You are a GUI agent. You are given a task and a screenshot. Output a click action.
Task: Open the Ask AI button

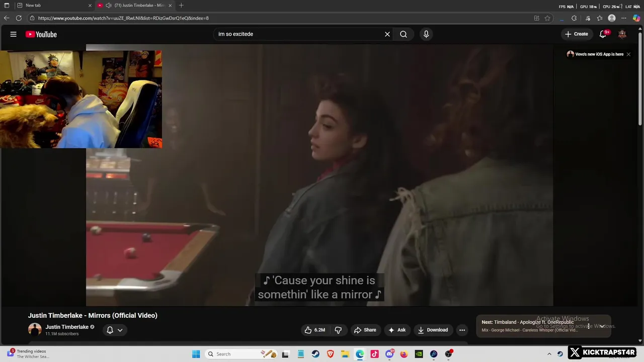coord(397,330)
